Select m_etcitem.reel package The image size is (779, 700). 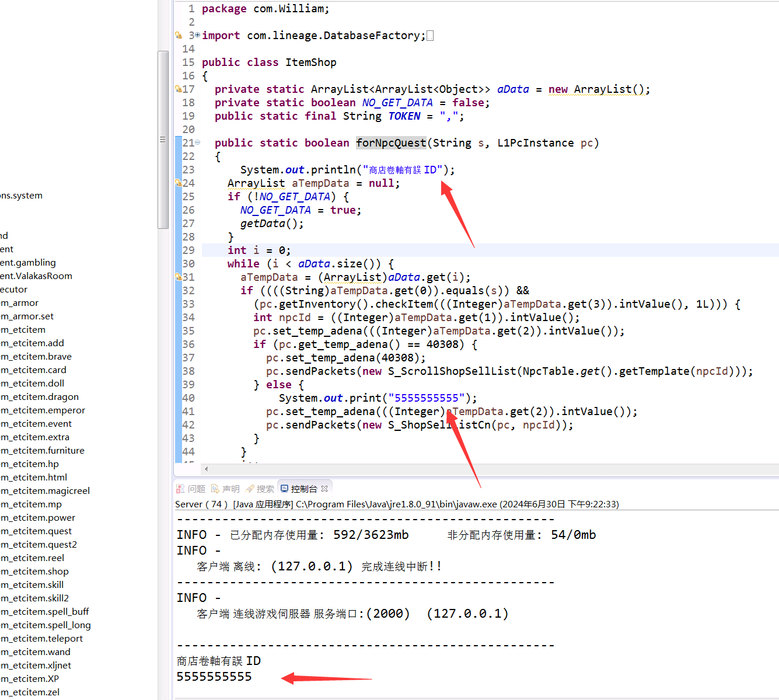click(x=32, y=558)
